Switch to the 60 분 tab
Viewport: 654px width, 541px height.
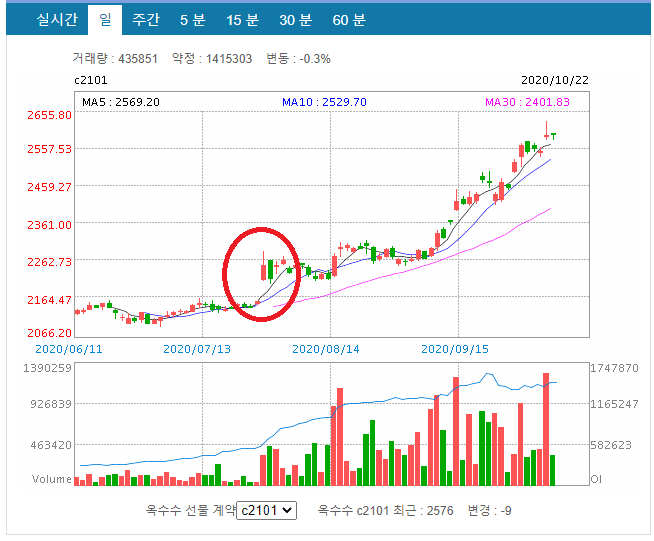[349, 20]
